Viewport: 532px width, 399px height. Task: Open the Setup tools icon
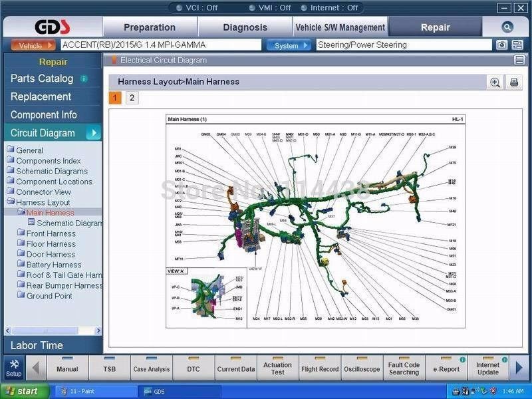tap(14, 368)
